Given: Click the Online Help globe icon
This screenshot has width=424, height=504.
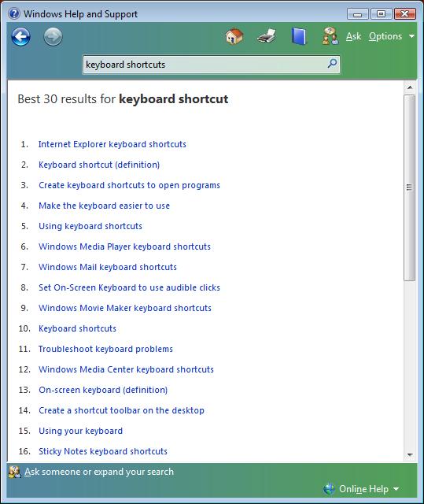Looking at the screenshot, I should 330,489.
